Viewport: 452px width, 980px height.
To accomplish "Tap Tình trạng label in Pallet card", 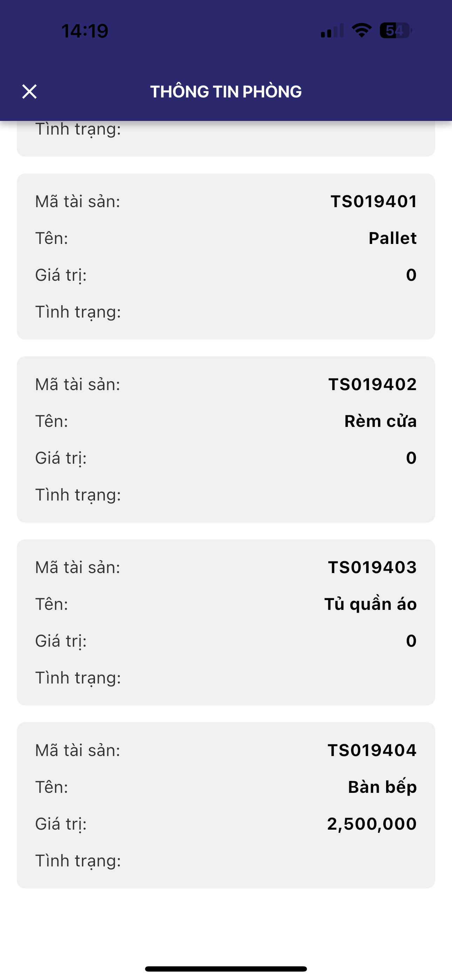I will (x=78, y=312).
